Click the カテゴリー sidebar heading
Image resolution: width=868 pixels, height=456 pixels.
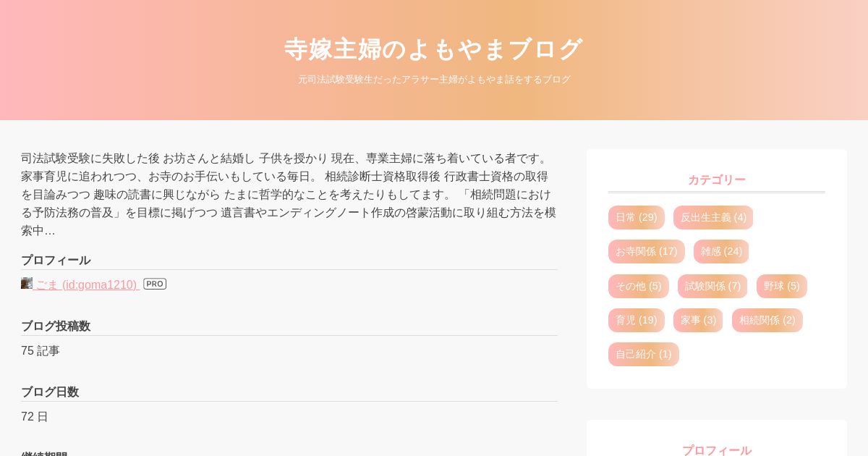pos(717,180)
